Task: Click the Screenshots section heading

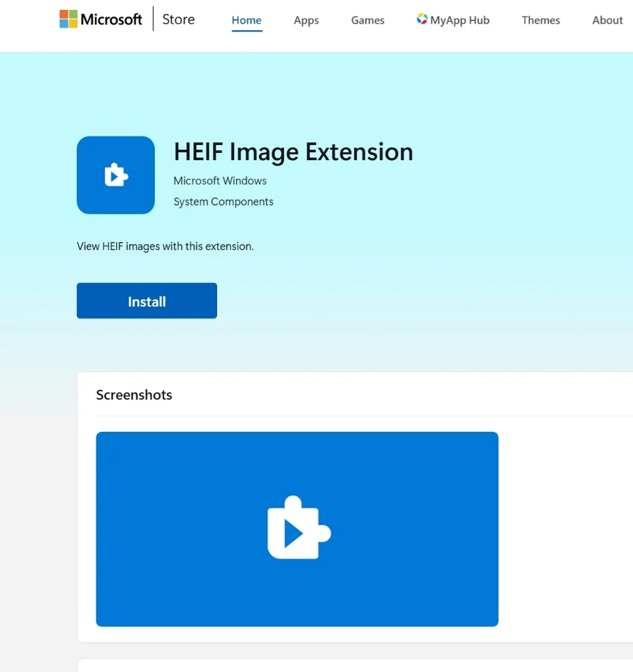Action: [x=134, y=395]
